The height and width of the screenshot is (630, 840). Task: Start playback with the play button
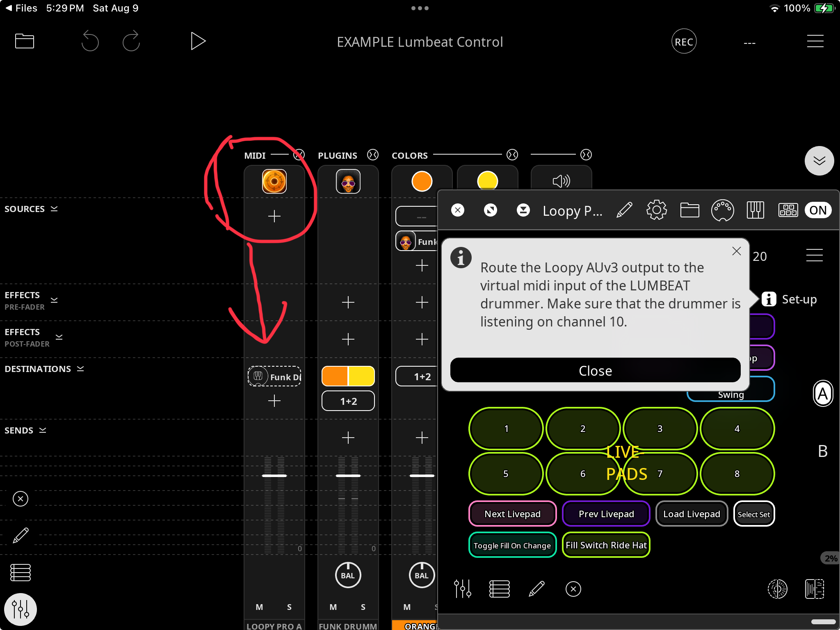198,41
